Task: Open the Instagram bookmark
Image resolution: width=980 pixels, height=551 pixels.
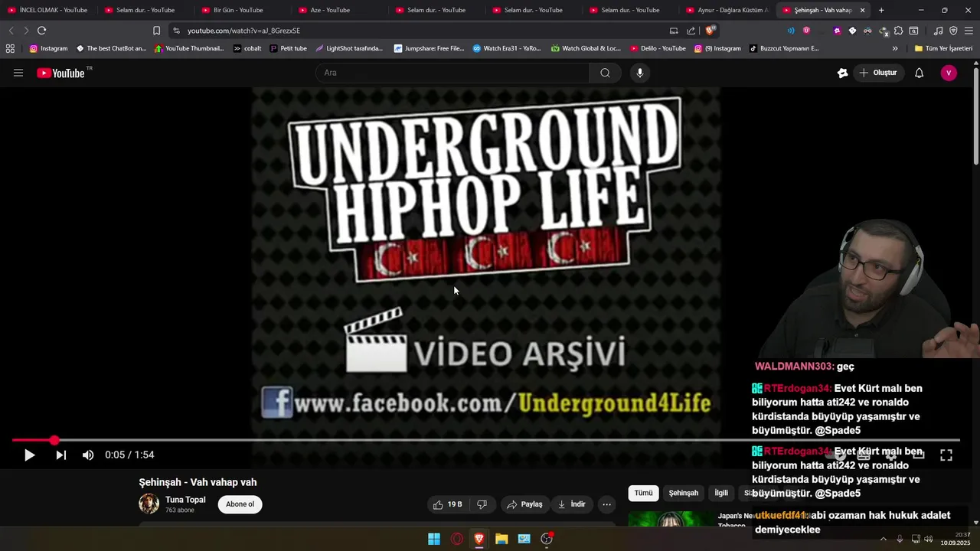Action: click(x=48, y=48)
